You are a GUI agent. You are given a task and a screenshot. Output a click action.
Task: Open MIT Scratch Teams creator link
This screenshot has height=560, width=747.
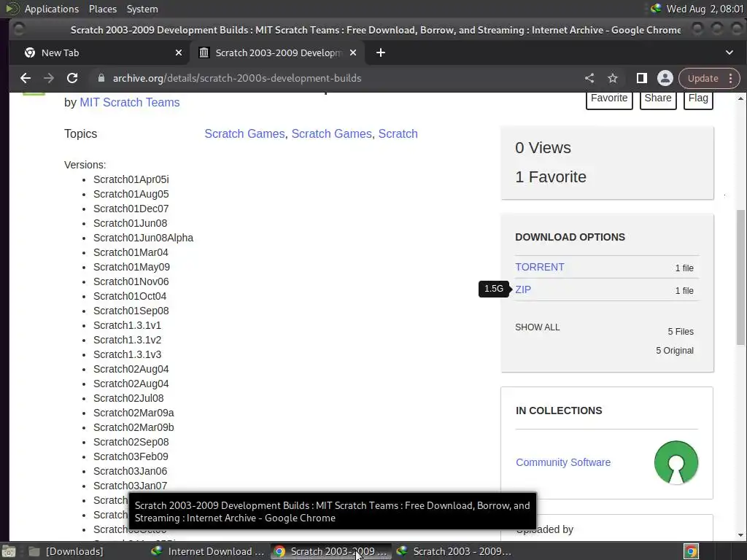pyautogui.click(x=130, y=102)
